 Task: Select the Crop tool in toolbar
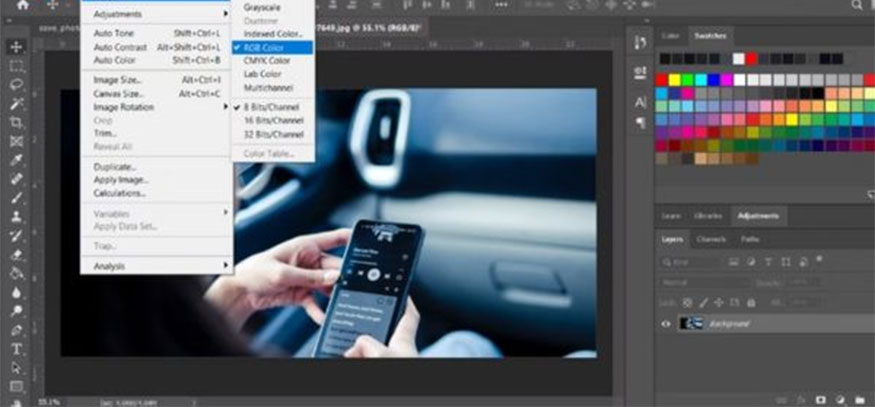(17, 122)
